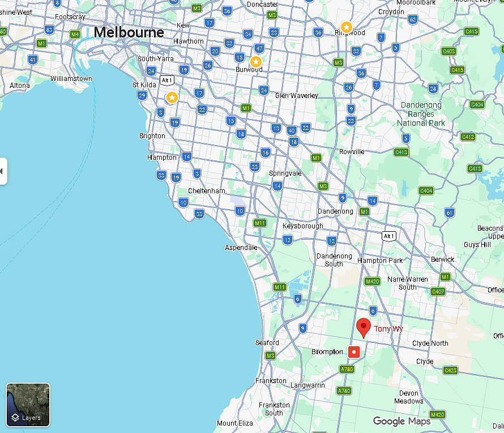Click the Melbourne city label
The image size is (504, 433).
pyautogui.click(x=129, y=32)
